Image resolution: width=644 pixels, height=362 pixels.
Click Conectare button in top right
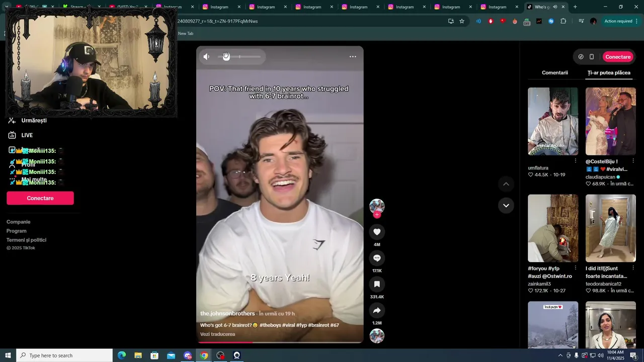(618, 57)
